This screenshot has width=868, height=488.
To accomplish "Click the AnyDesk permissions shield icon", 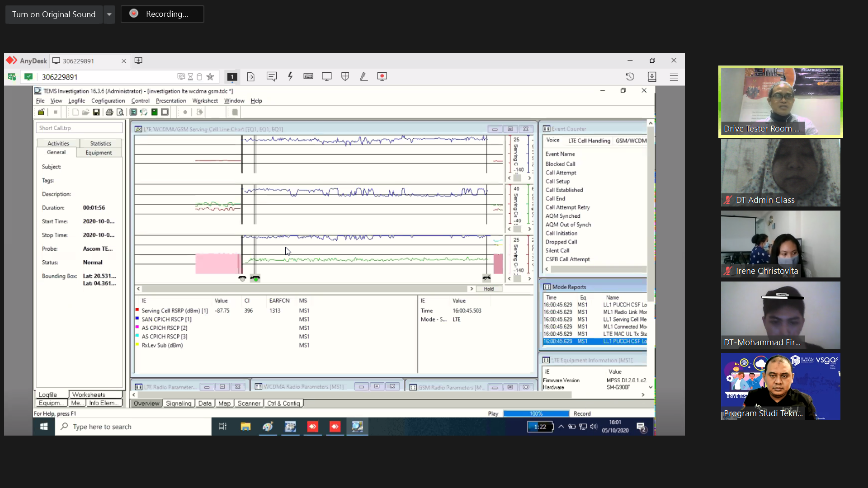I will pyautogui.click(x=345, y=76).
